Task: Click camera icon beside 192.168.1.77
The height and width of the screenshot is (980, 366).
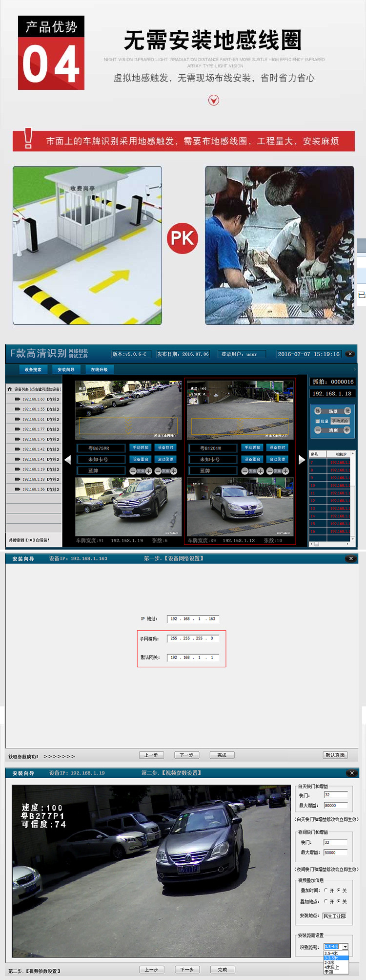Action: [x=18, y=429]
